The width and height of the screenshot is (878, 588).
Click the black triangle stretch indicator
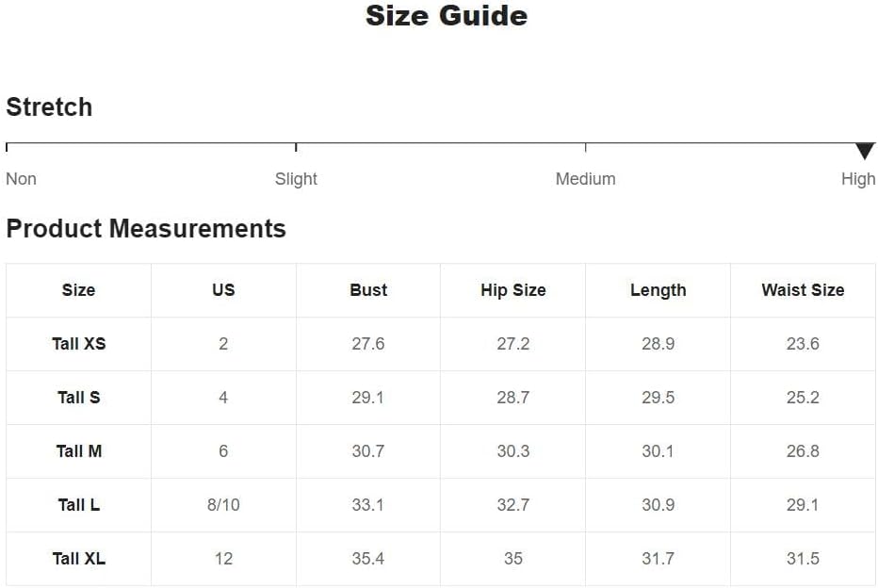tap(865, 151)
